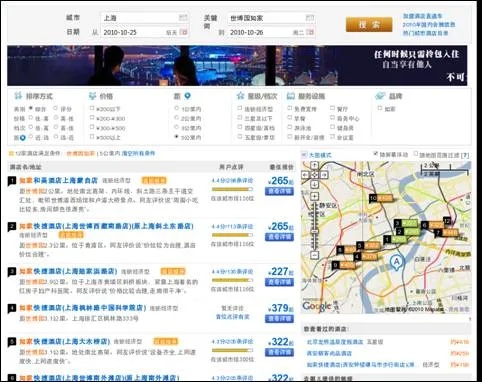Image resolution: width=482 pixels, height=382 pixels.
Task: Uncheck the float-with-screen map checkbox
Action: tap(376, 154)
